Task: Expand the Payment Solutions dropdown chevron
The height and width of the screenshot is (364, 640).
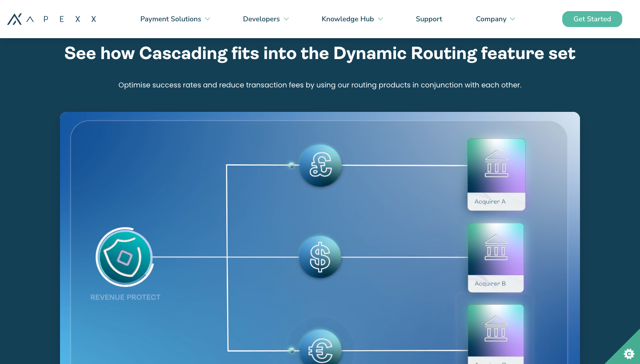Action: [208, 19]
